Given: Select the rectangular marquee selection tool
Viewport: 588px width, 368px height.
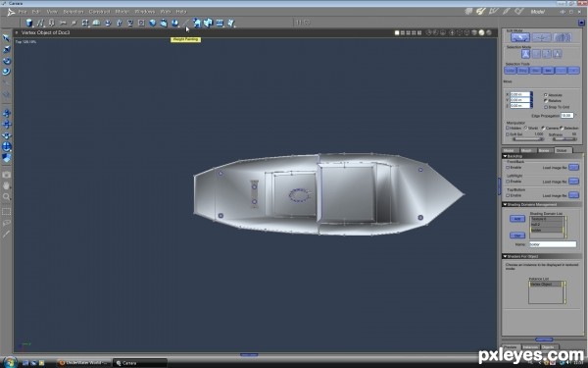Looking at the screenshot, I should pos(7,212).
